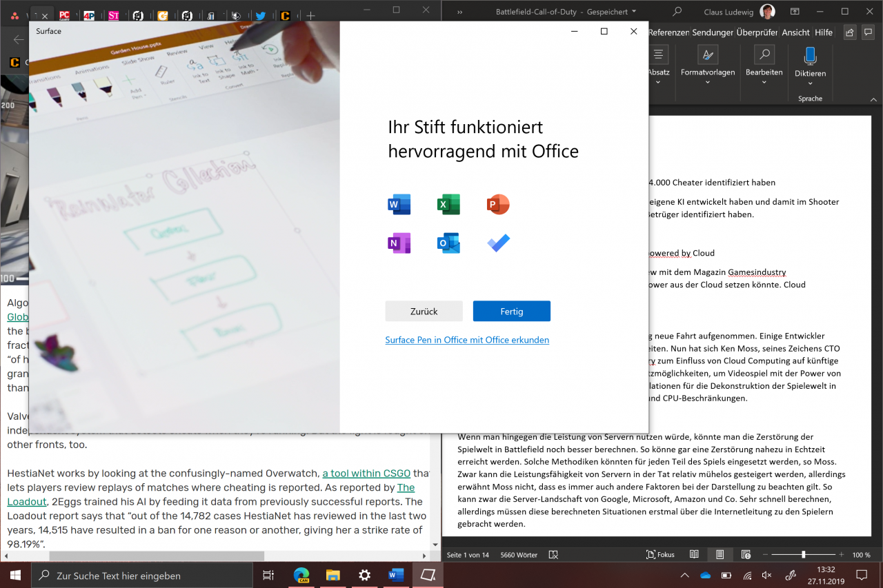This screenshot has height=588, width=883.
Task: Expand the Diktieren dropdown arrow
Action: [810, 83]
